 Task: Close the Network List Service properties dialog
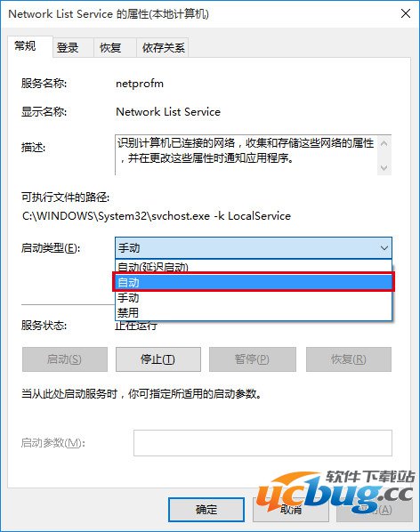tap(406, 13)
